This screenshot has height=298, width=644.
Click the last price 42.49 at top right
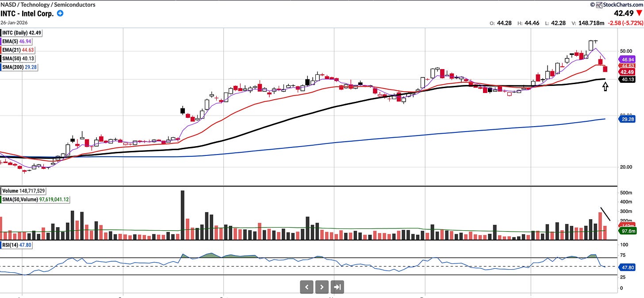[x=624, y=14]
